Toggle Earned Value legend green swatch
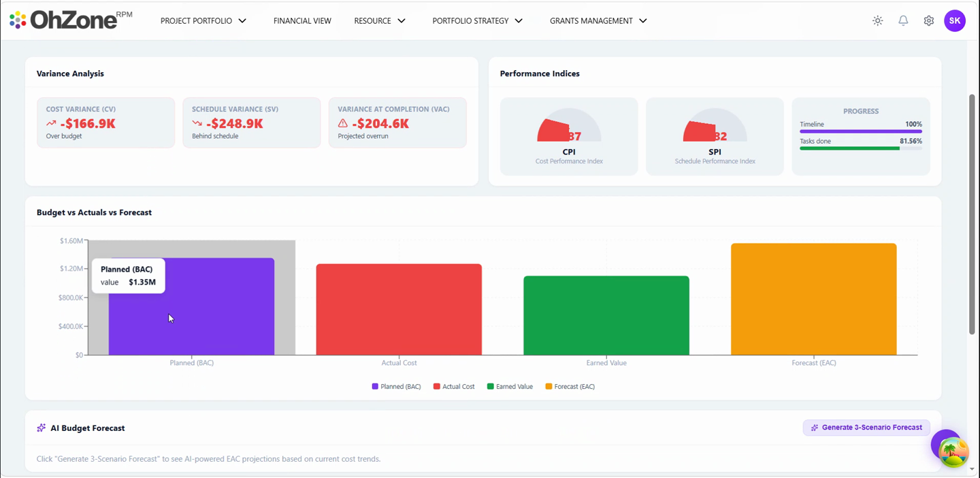The image size is (980, 478). (491, 387)
